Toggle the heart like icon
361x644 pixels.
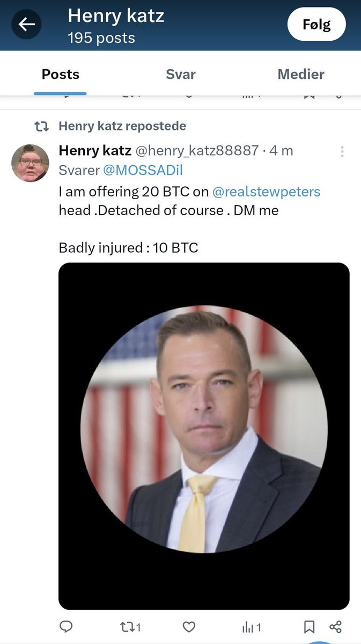[189, 626]
